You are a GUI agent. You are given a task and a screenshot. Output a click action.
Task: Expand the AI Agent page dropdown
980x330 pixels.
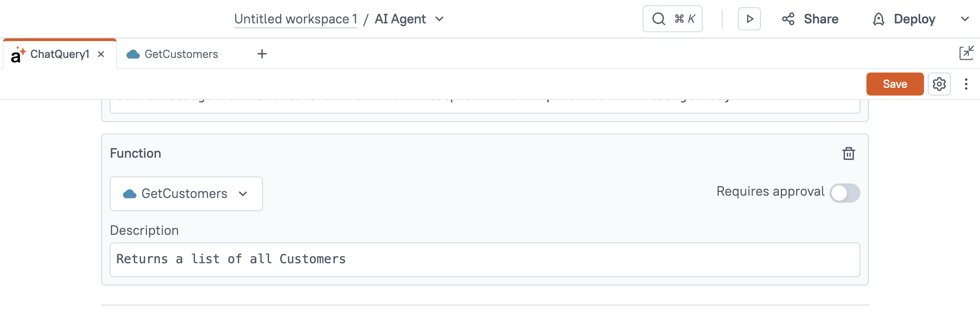tap(440, 19)
